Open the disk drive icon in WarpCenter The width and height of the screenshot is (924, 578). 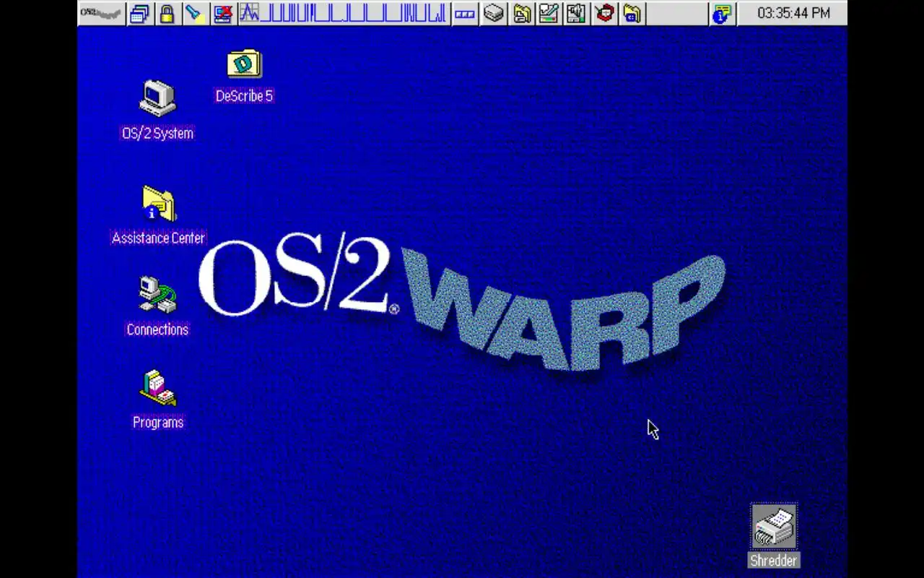click(494, 13)
